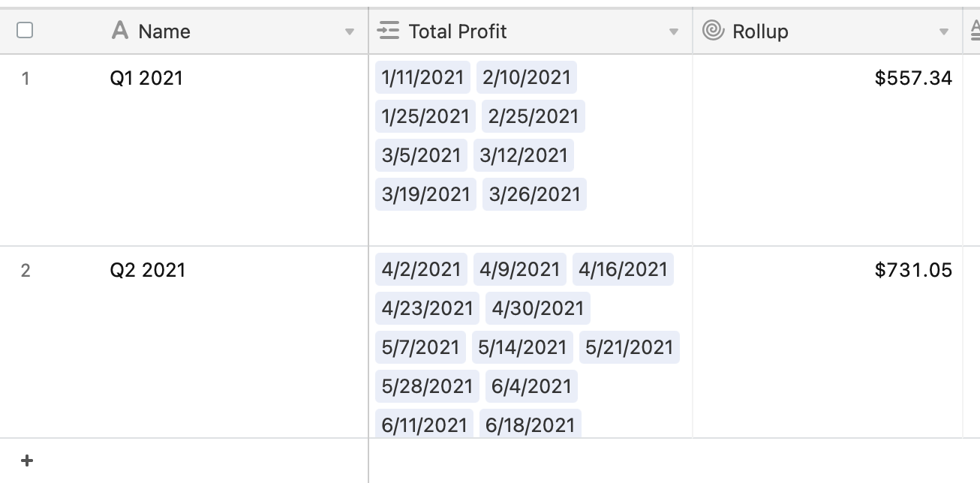Image resolution: width=980 pixels, height=483 pixels.
Task: Select row number 1
Action: (x=26, y=78)
